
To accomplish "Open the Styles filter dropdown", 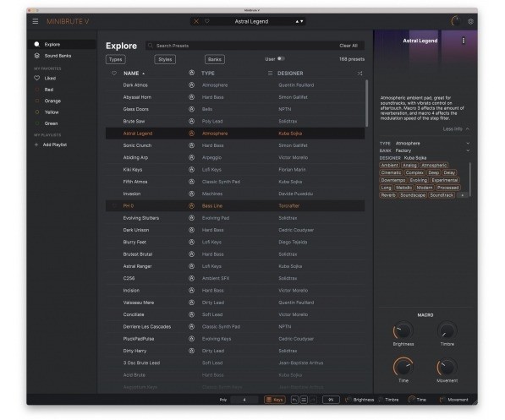I will pyautogui.click(x=165, y=59).
